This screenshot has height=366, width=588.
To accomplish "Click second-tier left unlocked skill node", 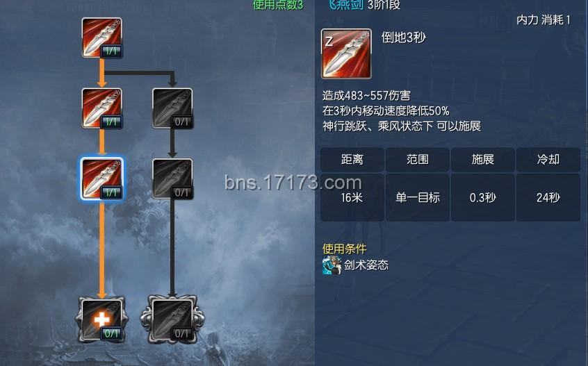I will [102, 108].
